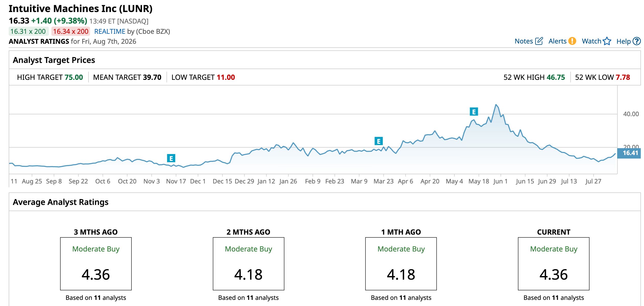The width and height of the screenshot is (644, 306).
Task: Click the earnings marker near Mar 23
Action: tap(379, 141)
